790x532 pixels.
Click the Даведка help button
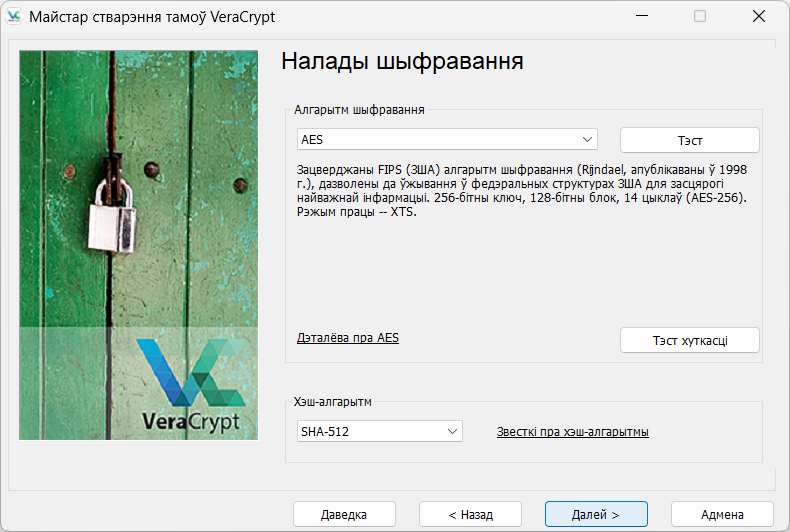coord(344,514)
